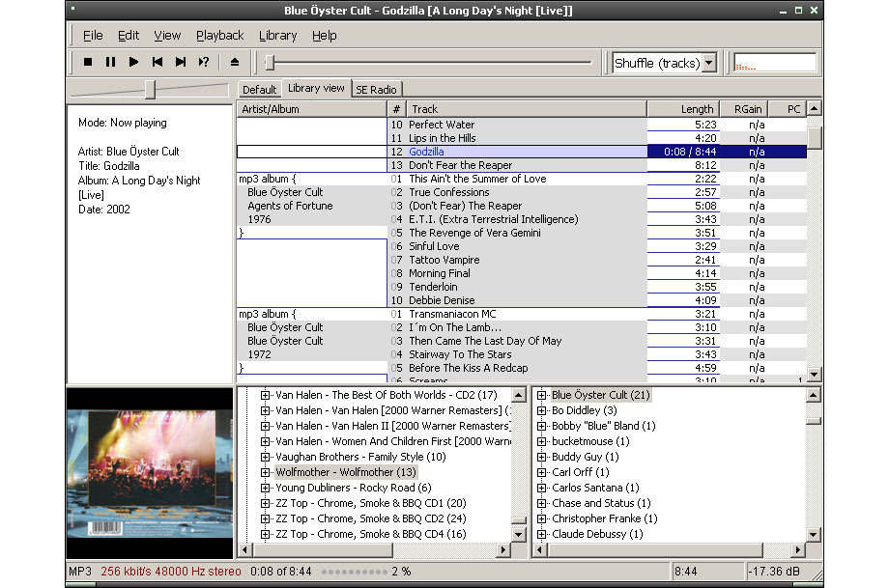Click the playlist scrollbar up arrow
Image resolution: width=889 pixels, height=588 pixels.
click(815, 108)
